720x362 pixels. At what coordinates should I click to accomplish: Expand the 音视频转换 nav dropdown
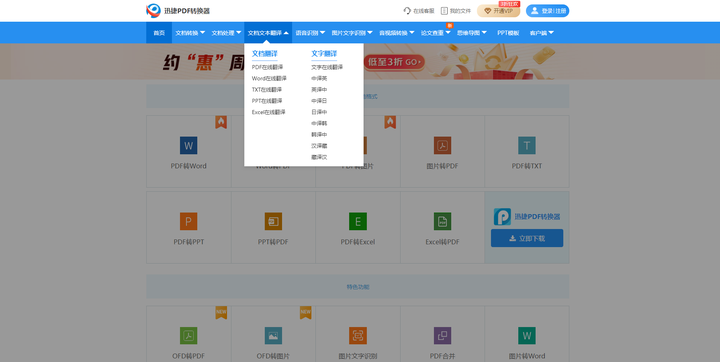tap(396, 33)
